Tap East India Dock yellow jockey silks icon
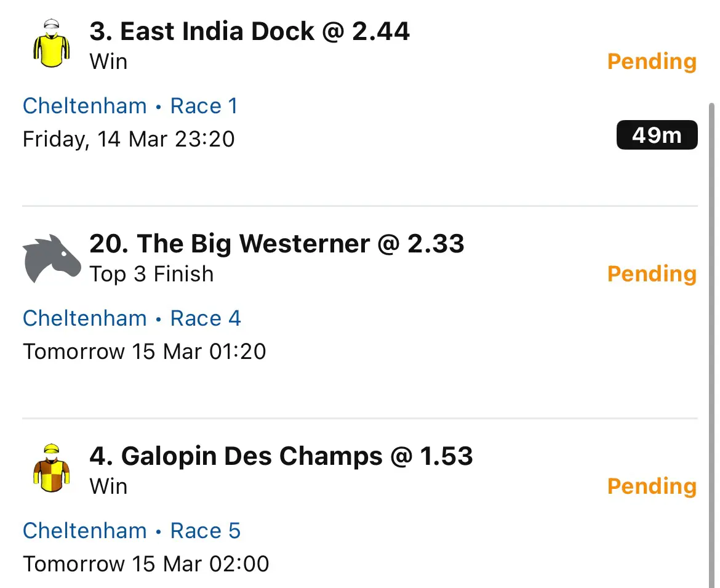This screenshot has height=588, width=720. [x=52, y=43]
